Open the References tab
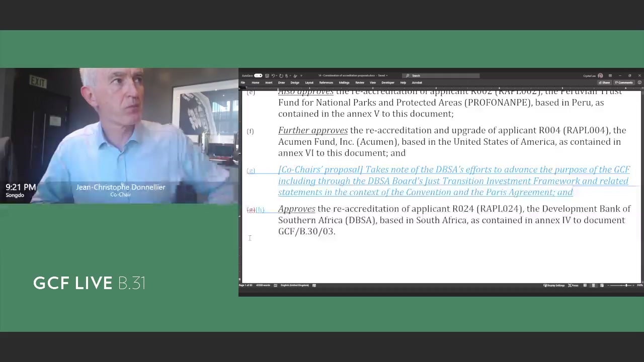Viewport: 644px width, 362px height. 326,82
